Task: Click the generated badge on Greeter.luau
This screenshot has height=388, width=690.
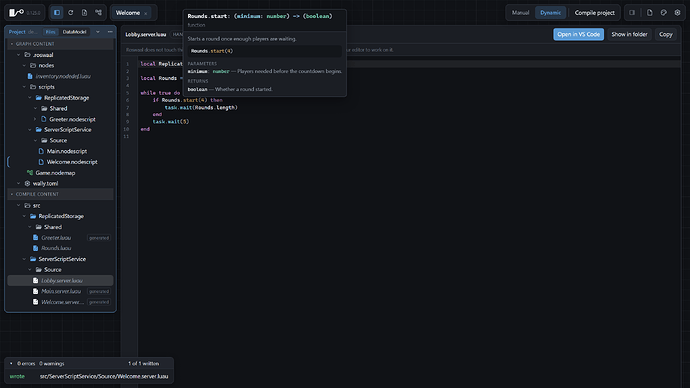Action: pos(99,238)
